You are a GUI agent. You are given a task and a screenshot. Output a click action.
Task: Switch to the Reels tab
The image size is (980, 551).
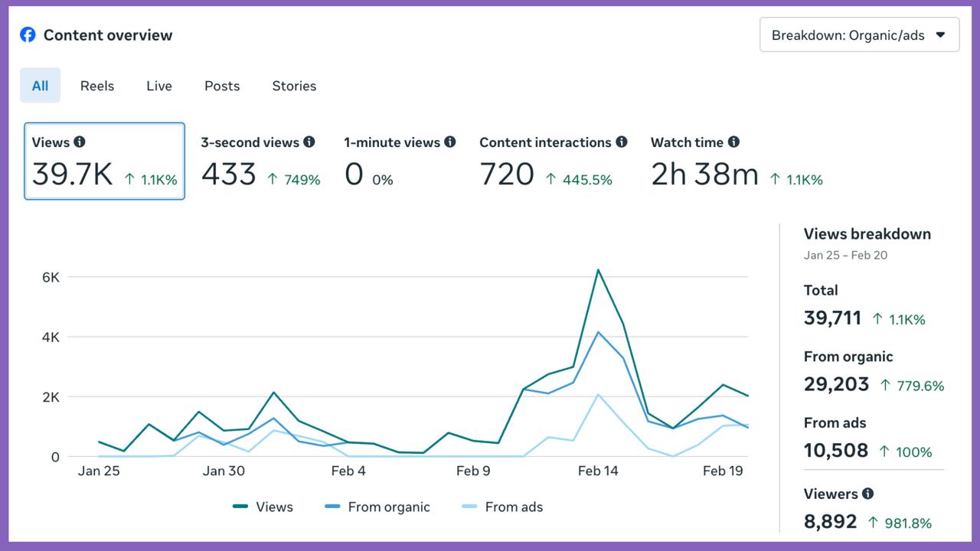tap(97, 86)
